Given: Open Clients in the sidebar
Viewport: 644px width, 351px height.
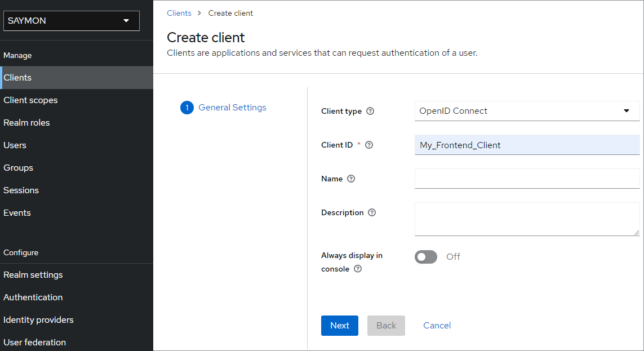Looking at the screenshot, I should point(77,78).
